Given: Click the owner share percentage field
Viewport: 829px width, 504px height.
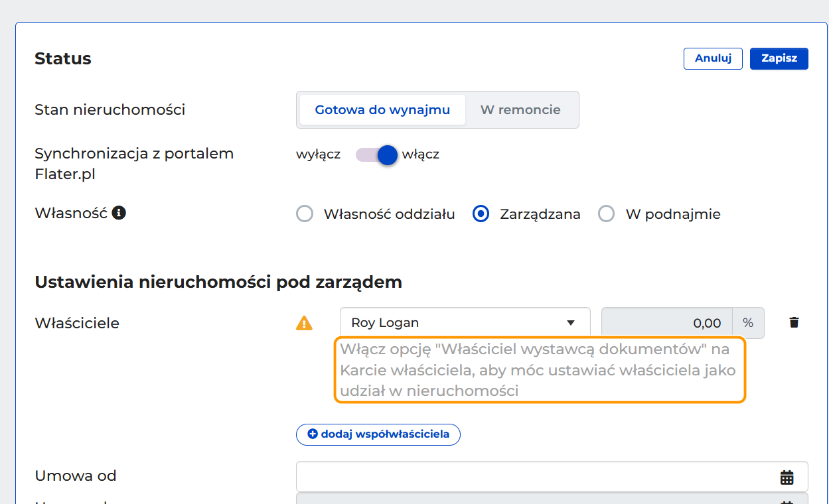Looking at the screenshot, I should (x=666, y=323).
